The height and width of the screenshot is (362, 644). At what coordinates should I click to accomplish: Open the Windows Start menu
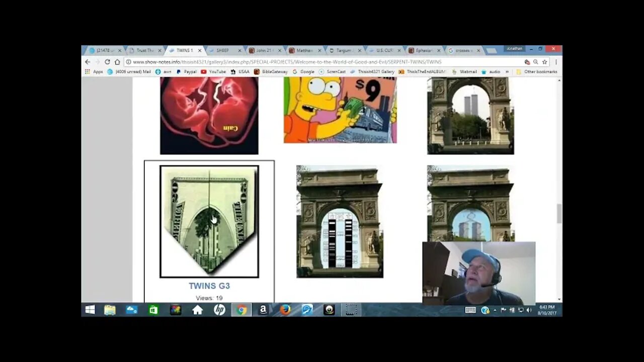tap(90, 310)
